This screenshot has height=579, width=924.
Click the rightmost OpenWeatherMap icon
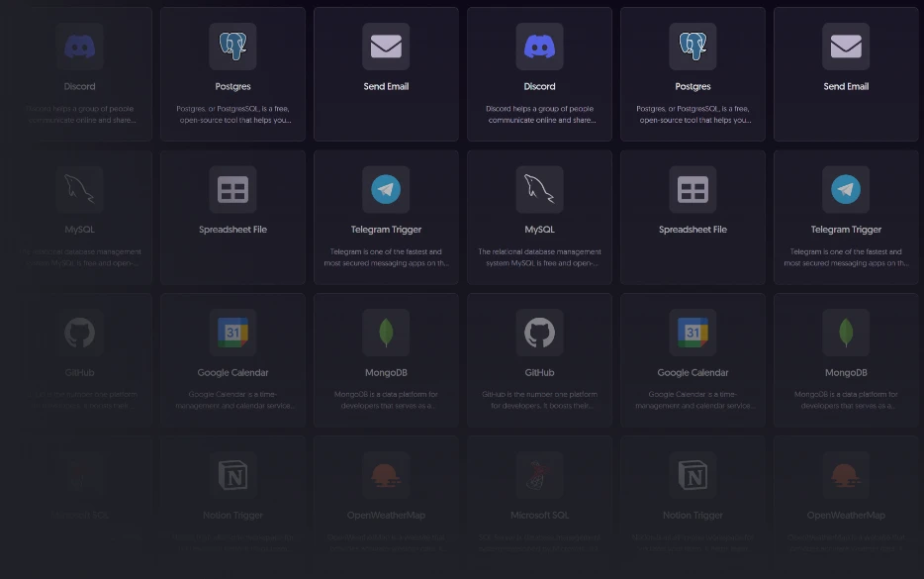(846, 475)
